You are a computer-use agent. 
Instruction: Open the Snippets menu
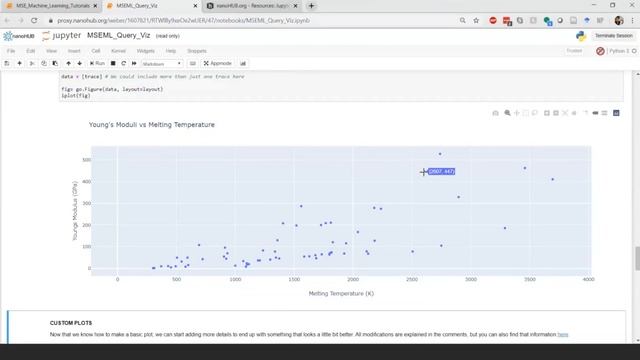[x=197, y=51]
